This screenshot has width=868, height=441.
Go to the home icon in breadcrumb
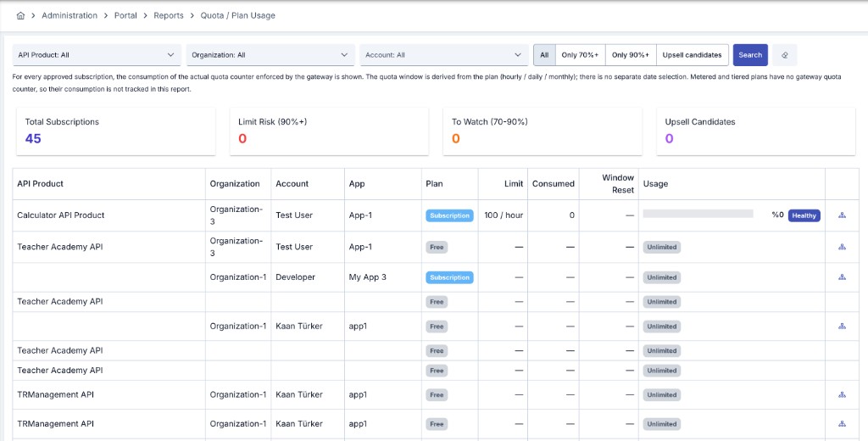pos(20,15)
